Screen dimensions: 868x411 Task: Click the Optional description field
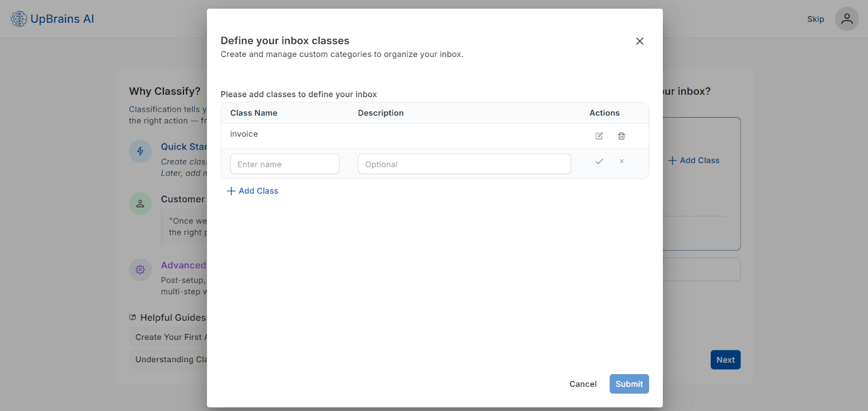[464, 164]
